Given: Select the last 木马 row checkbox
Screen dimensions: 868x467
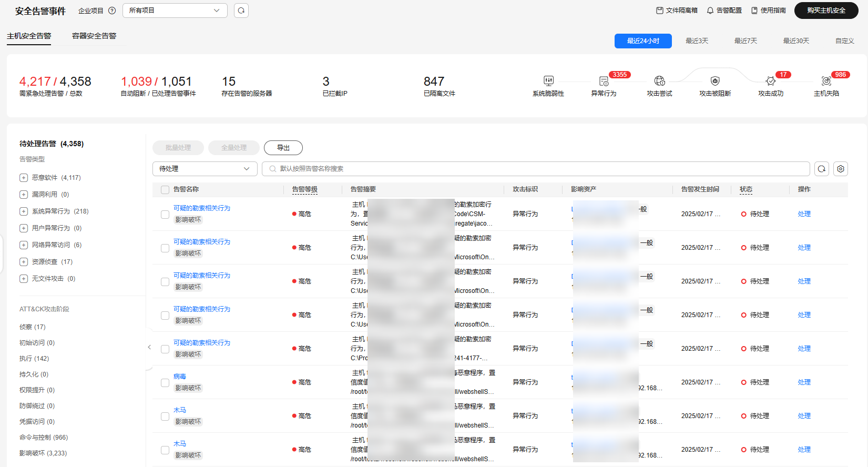Looking at the screenshot, I should [165, 450].
